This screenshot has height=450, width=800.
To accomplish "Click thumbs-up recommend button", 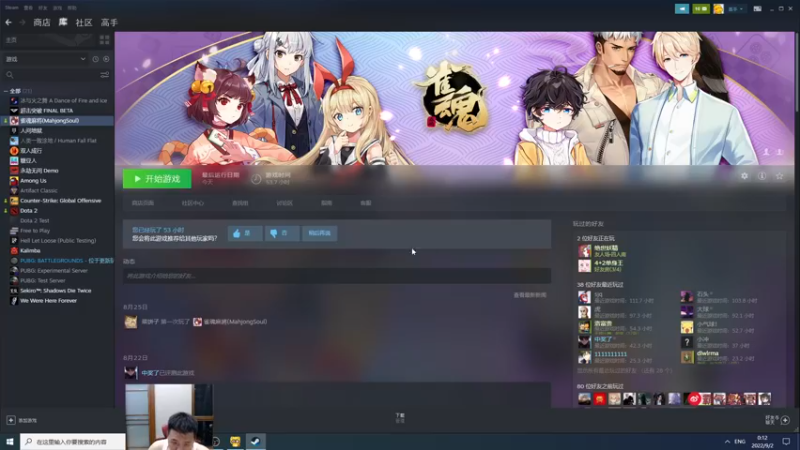I will click(245, 233).
